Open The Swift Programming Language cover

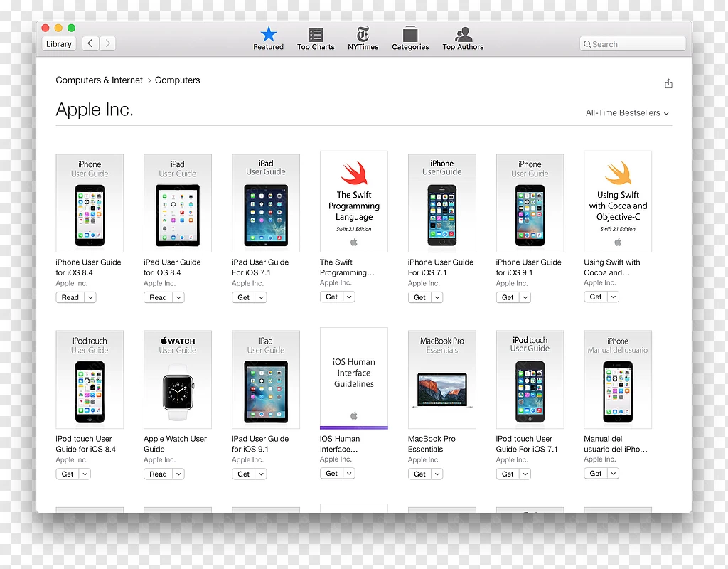coord(354,201)
